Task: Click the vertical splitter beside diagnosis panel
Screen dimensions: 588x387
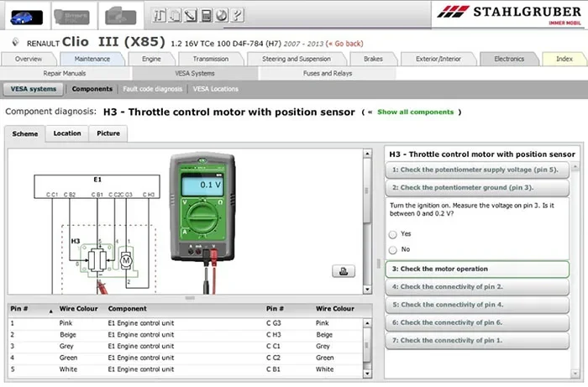Action: (x=378, y=264)
